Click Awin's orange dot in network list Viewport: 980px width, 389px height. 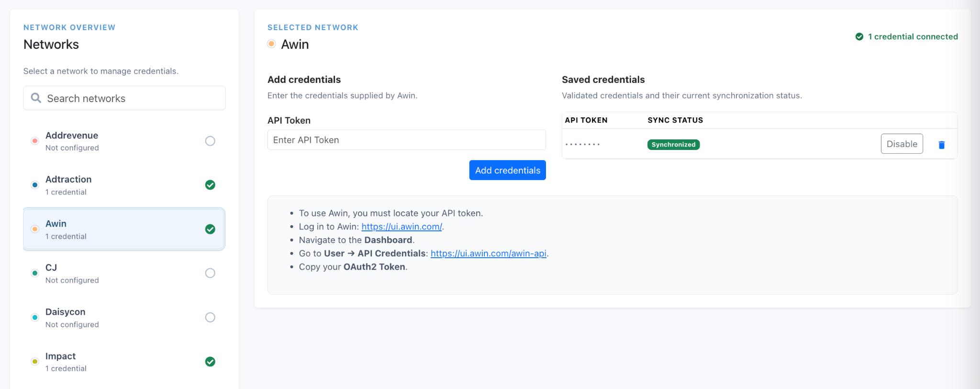click(x=35, y=229)
